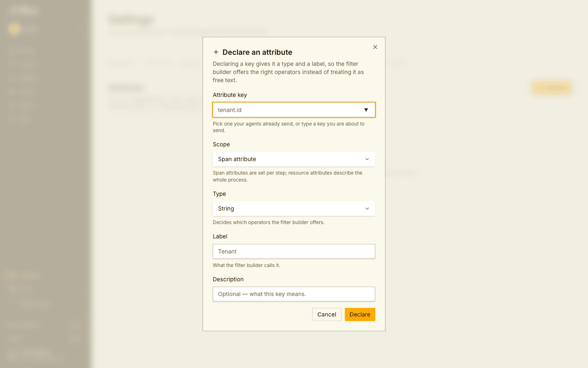The height and width of the screenshot is (368, 588).
Task: Expand the Scope dropdown showing Span attribute
Action: (x=294, y=159)
